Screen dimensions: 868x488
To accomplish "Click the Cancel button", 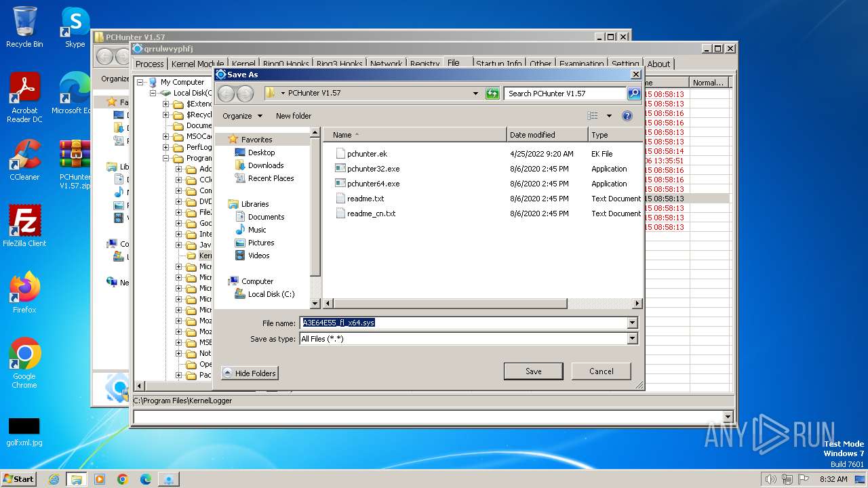I will (x=601, y=371).
